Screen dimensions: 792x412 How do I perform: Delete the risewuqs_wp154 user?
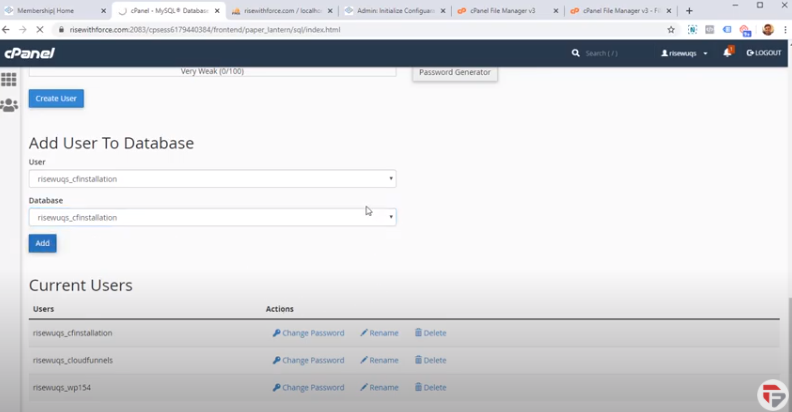(x=430, y=387)
